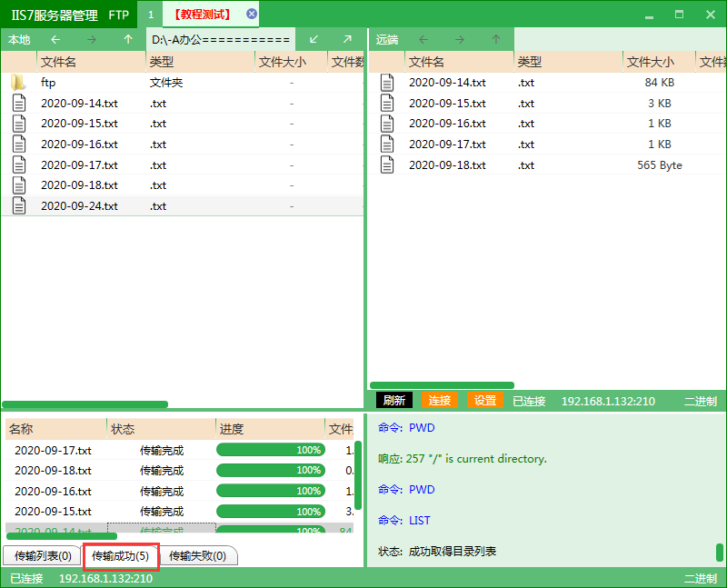This screenshot has height=588, width=727.
Task: Go up one directory in local panel
Action: click(x=128, y=39)
